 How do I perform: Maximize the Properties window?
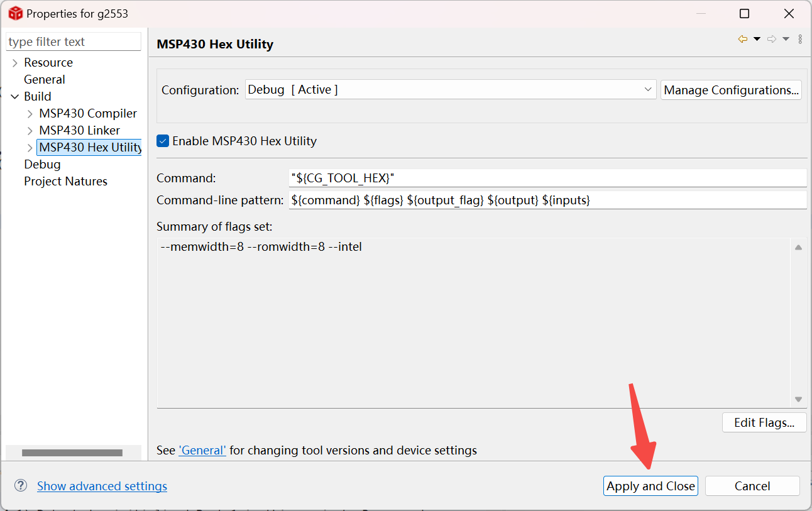[744, 13]
